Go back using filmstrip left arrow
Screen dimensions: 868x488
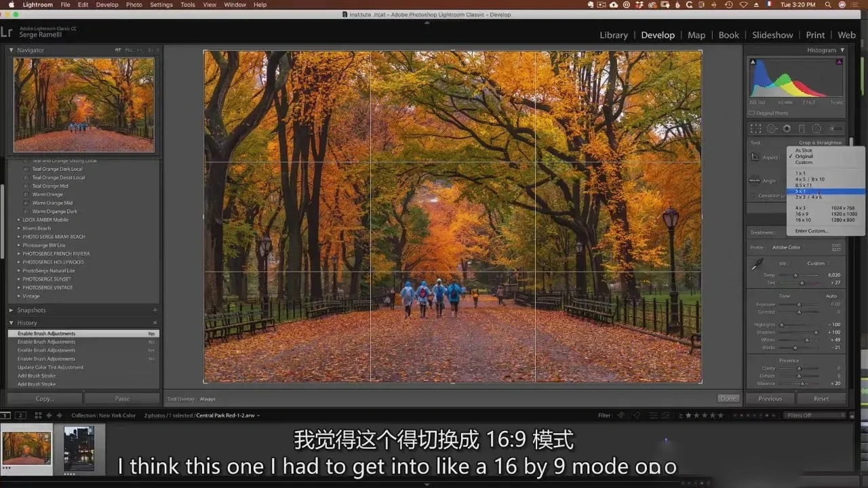49,415
